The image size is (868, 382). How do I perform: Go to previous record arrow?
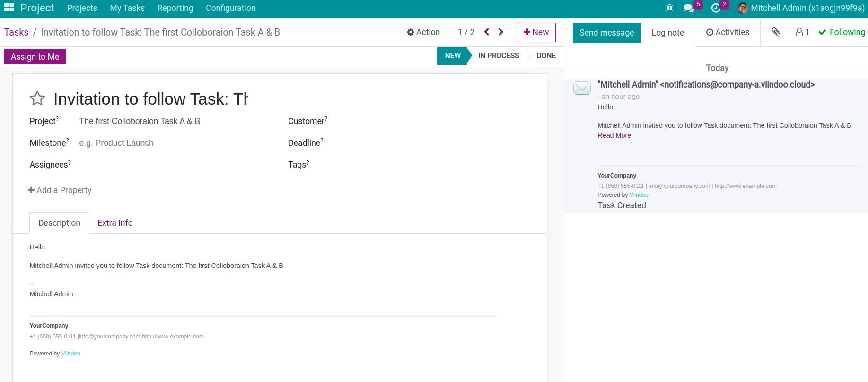click(487, 32)
